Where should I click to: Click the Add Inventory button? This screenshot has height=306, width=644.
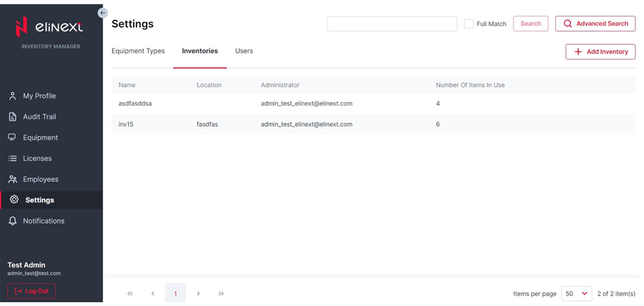[601, 52]
